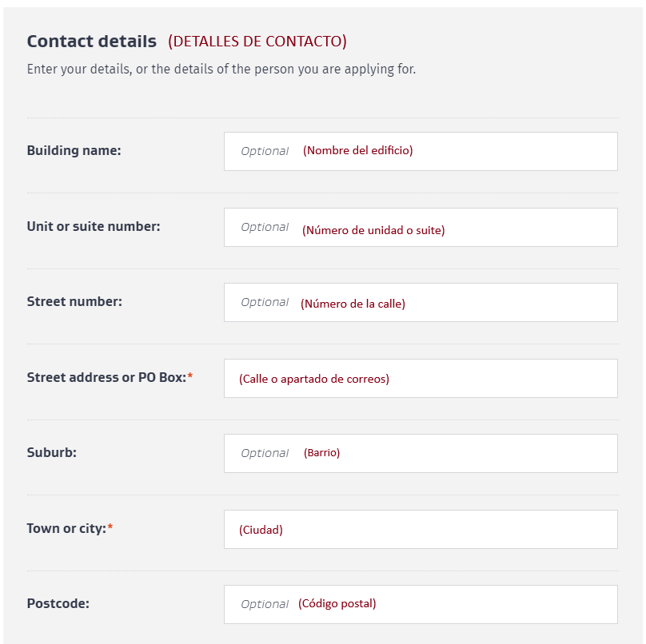Click the 'Postcode:' label

[58, 603]
